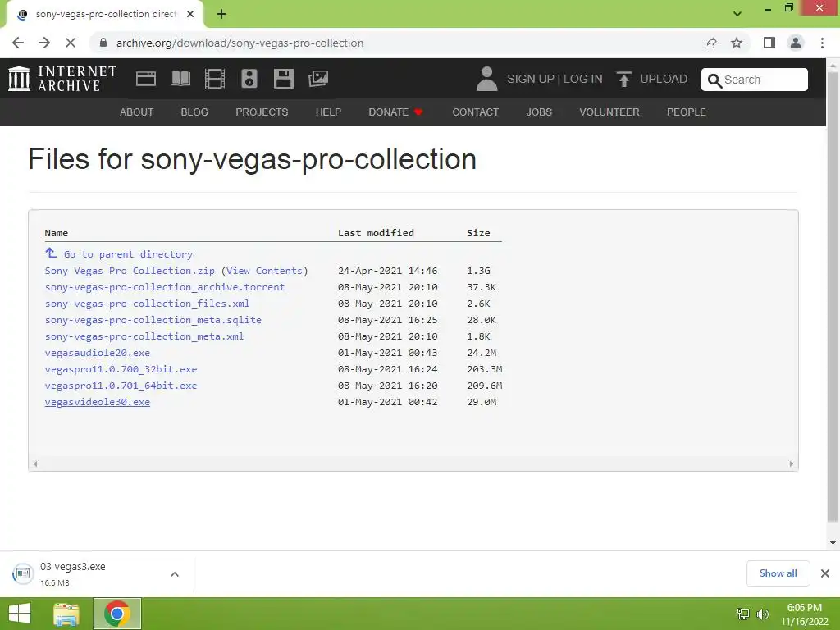Open sony-vegas-pro-collection_files.xml
This screenshot has height=630, width=840.
coord(148,304)
